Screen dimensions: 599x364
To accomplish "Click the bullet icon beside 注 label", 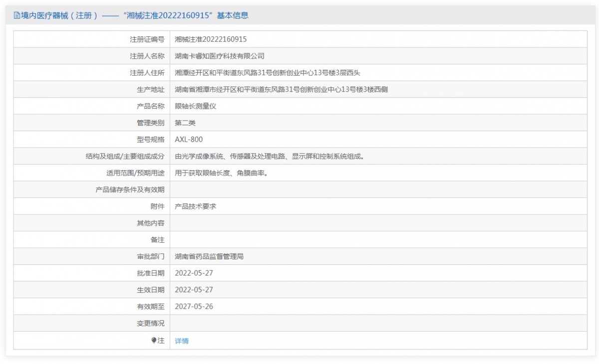I will pos(154,341).
